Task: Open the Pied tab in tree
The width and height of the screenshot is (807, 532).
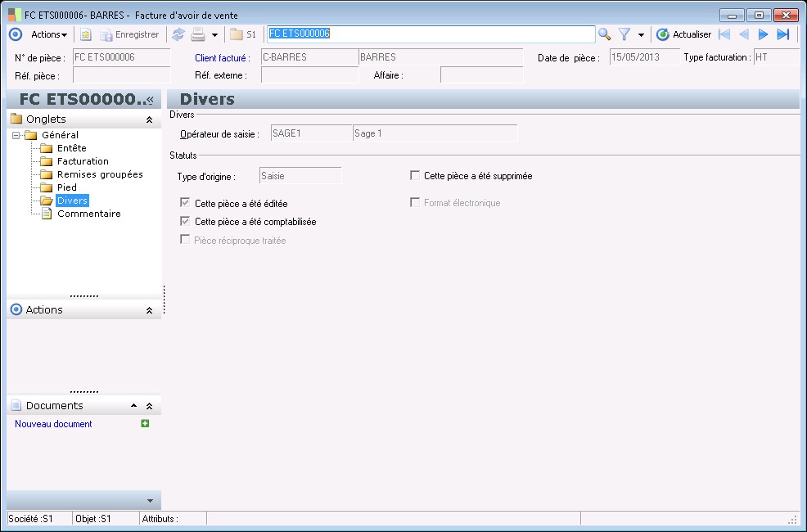Action: click(67, 187)
